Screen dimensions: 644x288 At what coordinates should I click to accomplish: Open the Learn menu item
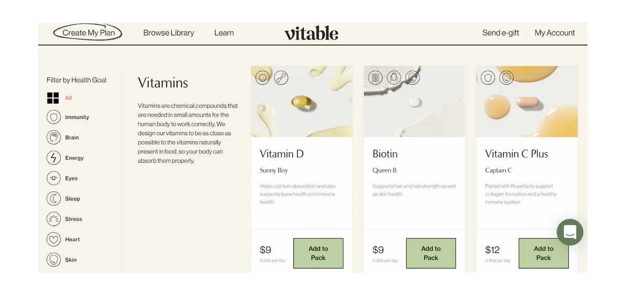(224, 33)
